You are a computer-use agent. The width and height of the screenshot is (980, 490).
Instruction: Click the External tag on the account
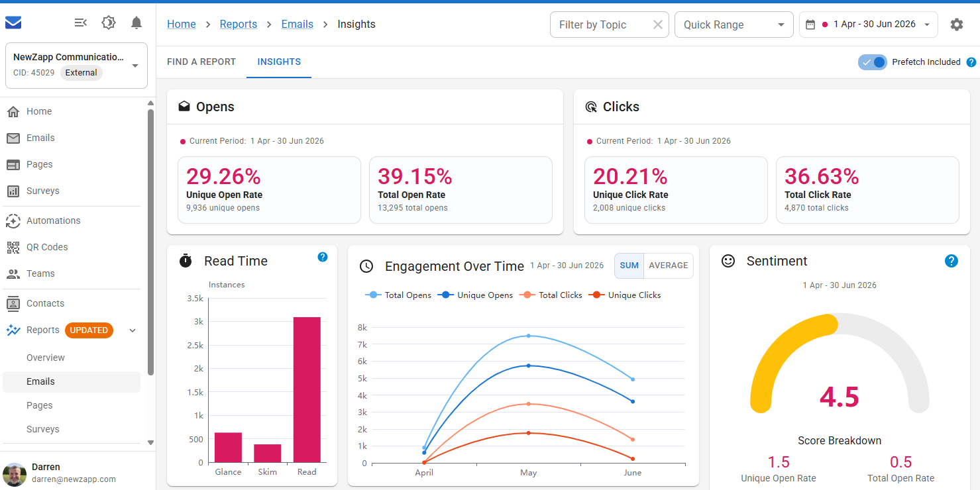point(81,73)
